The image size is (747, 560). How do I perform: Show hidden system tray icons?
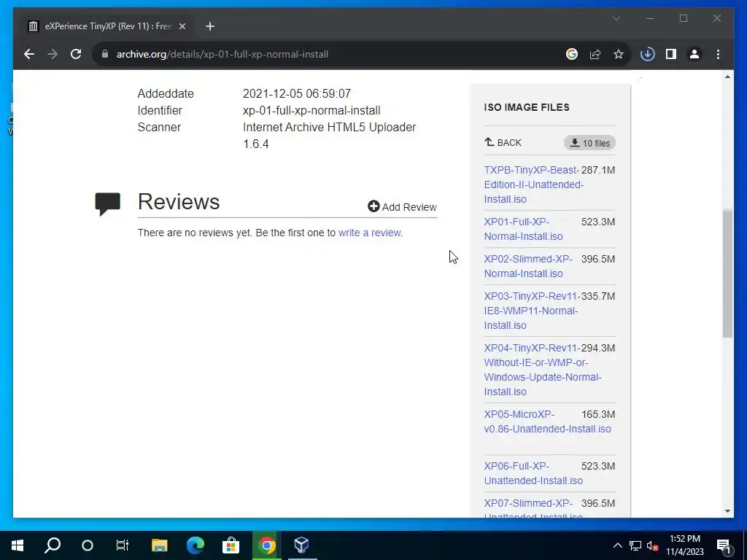pyautogui.click(x=617, y=545)
